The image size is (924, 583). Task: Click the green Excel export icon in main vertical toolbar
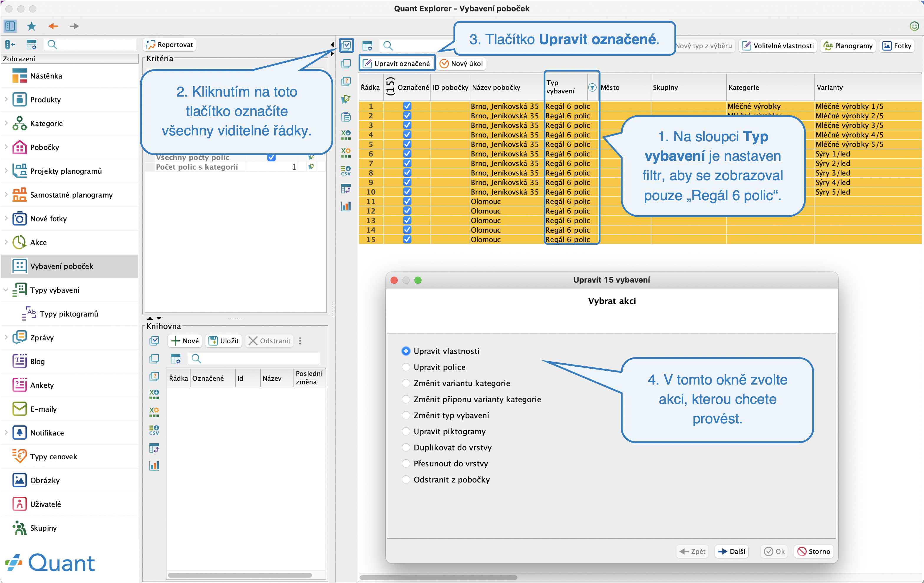[x=346, y=135]
